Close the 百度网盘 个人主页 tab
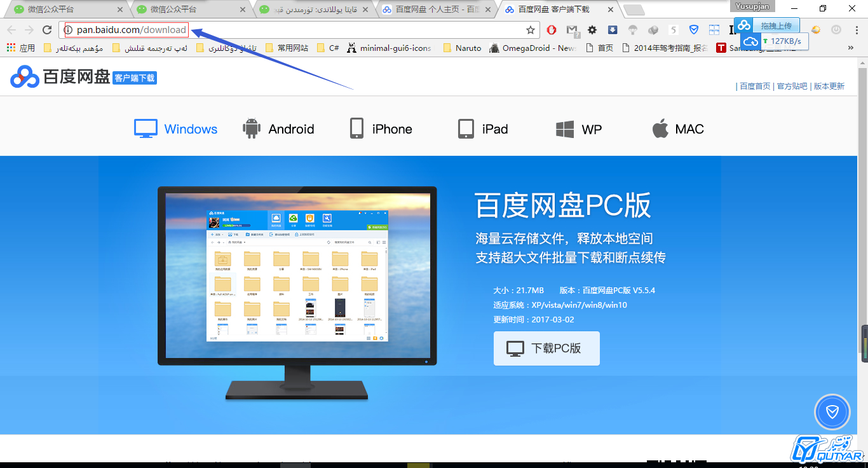The height and width of the screenshot is (468, 868). (489, 10)
